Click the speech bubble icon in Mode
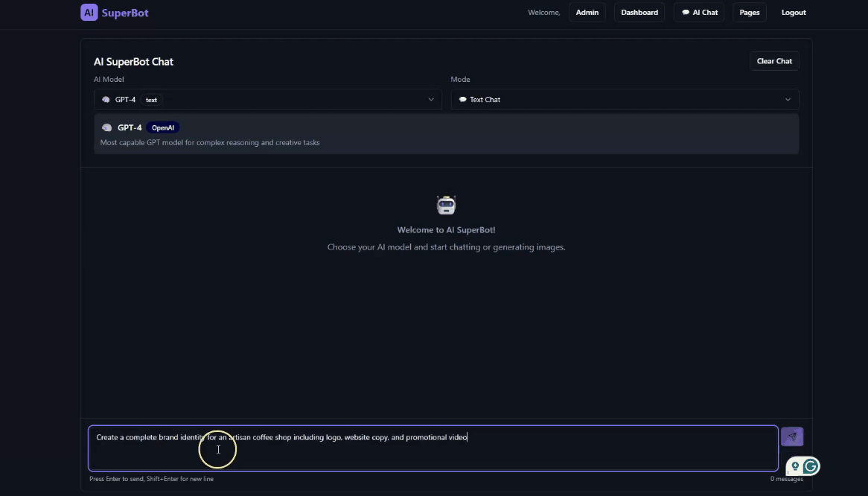The height and width of the screenshot is (496, 868). pyautogui.click(x=463, y=100)
